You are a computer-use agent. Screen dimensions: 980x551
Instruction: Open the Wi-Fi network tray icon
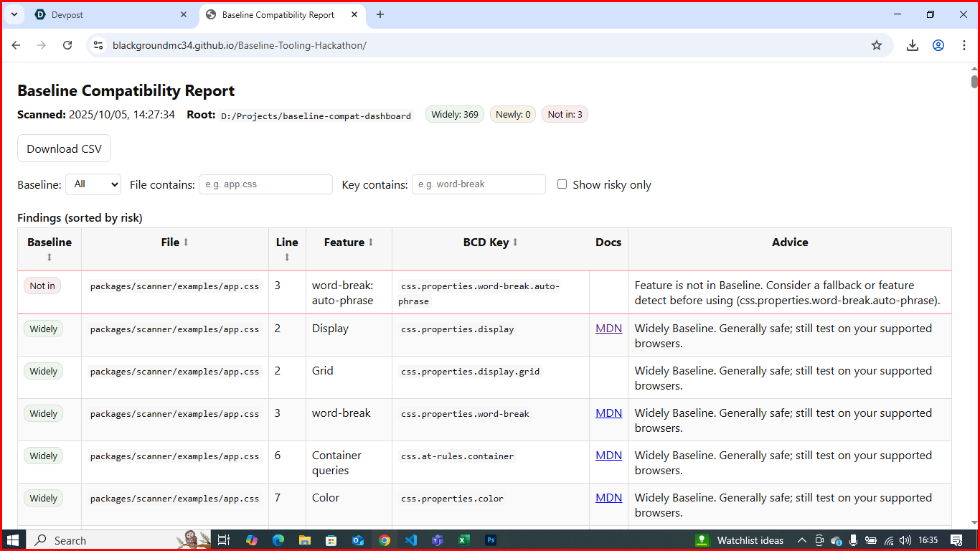tap(889, 540)
